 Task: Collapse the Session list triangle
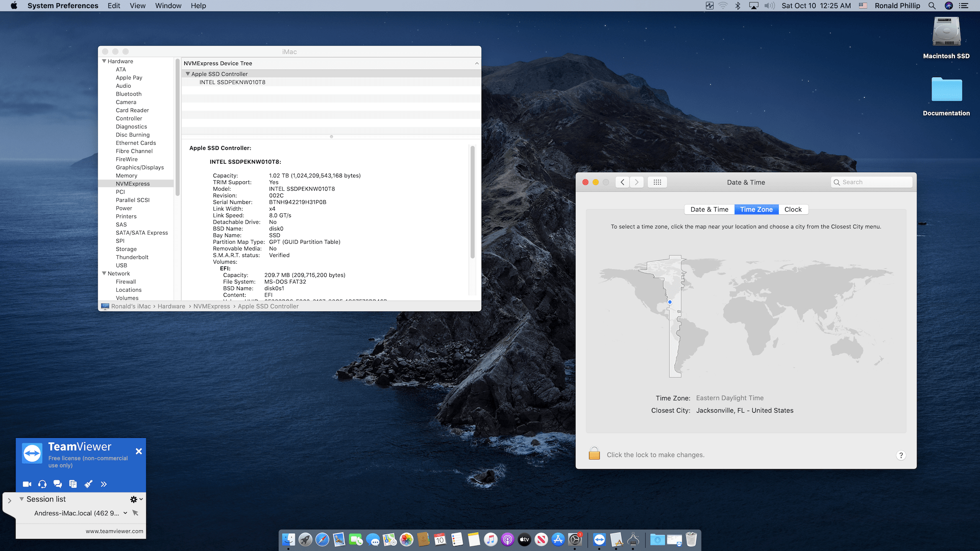21,499
